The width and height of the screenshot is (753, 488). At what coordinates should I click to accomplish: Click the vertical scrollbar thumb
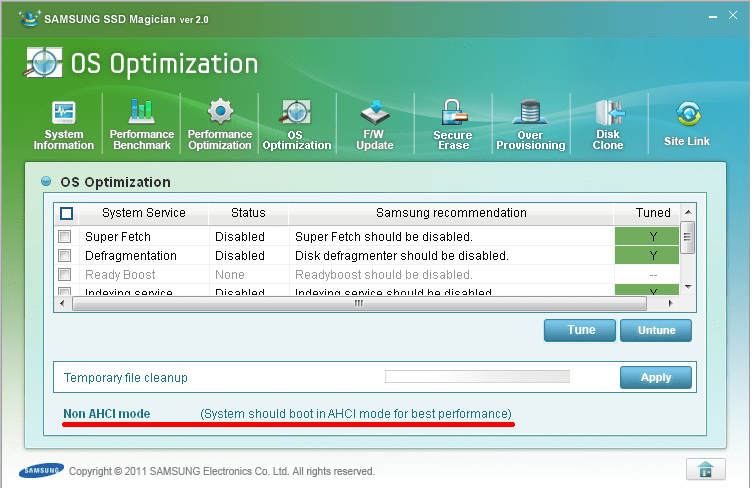[x=688, y=237]
